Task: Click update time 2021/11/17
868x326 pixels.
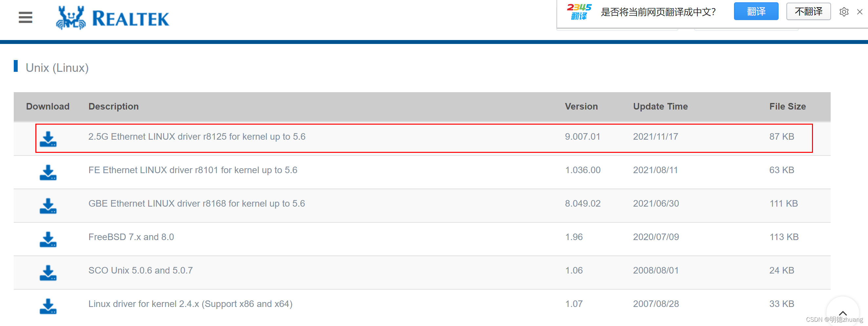Action: point(655,136)
